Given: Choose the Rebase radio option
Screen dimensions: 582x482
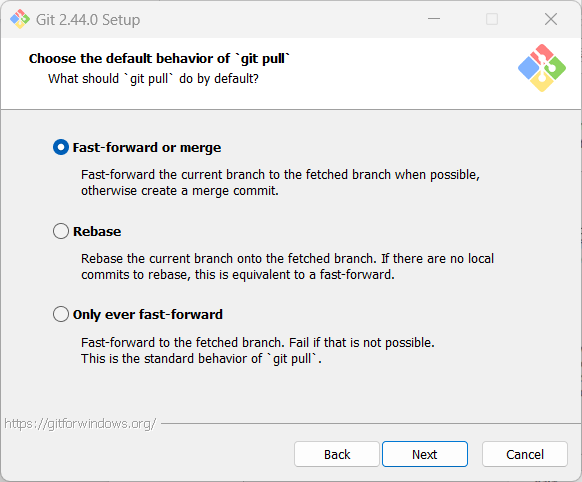Looking at the screenshot, I should pos(61,231).
